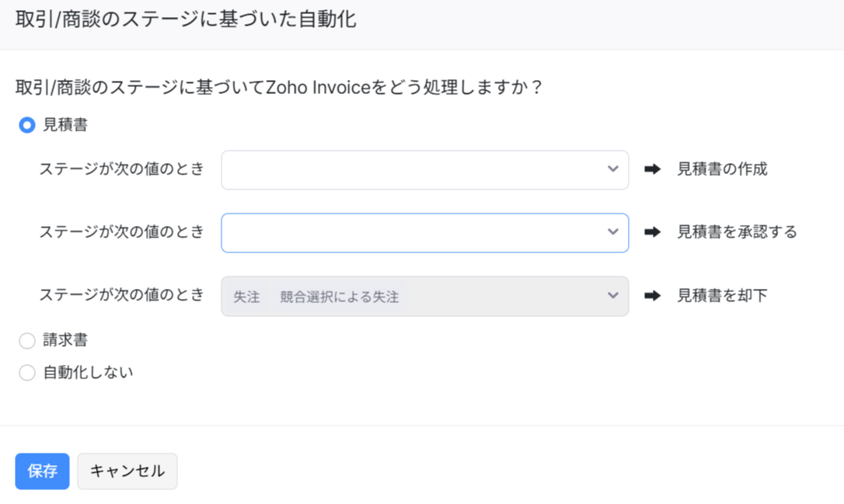Viewport: 844px width, 504px height.
Task: Open the stage dropdown for 見積書を却下
Action: [497, 296]
